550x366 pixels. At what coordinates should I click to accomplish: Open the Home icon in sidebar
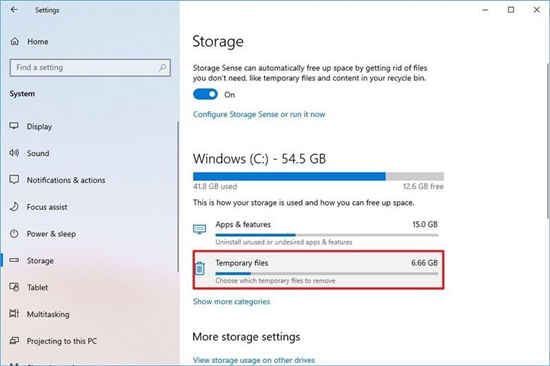click(x=14, y=41)
